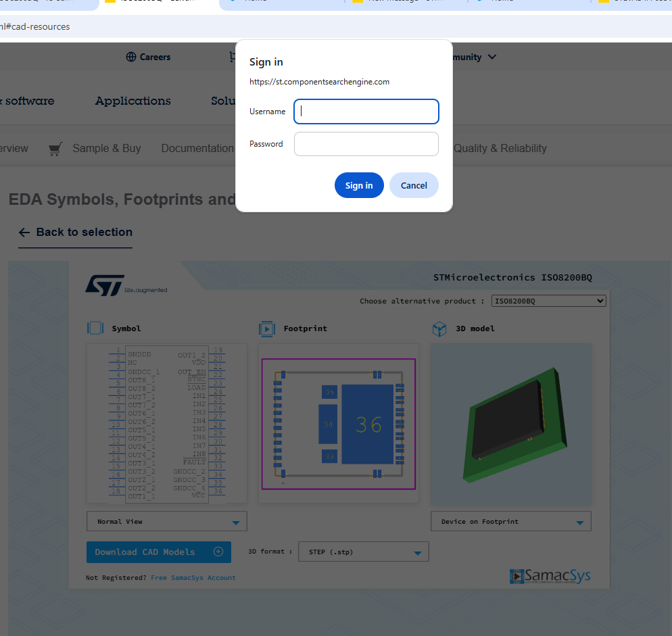The height and width of the screenshot is (636, 672).
Task: Open Choose alternative product dropdown
Action: [x=548, y=301]
